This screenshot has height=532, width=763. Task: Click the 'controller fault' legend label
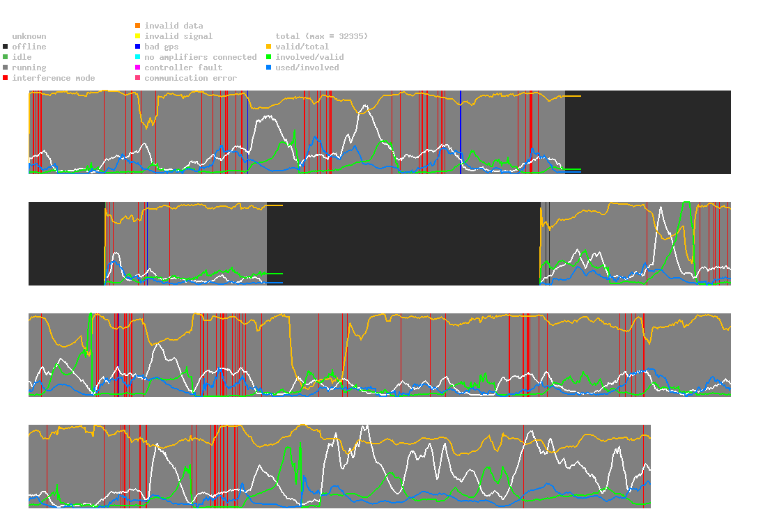[x=183, y=68]
